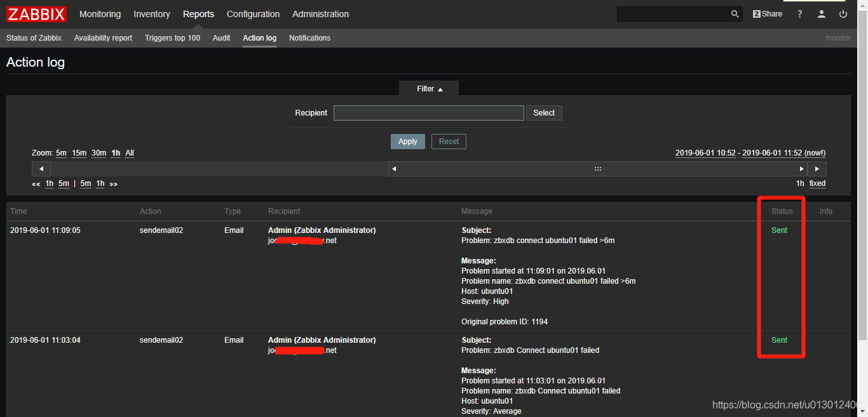Click the »» shift-forward link
Screen dimensions: 868x417
[113, 183]
